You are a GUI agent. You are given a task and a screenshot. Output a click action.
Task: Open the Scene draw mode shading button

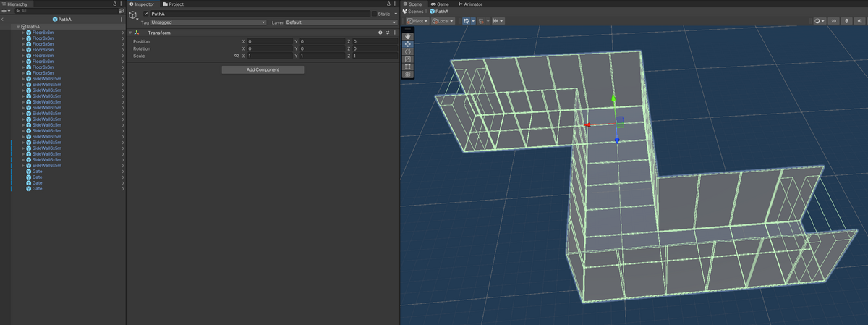[820, 21]
